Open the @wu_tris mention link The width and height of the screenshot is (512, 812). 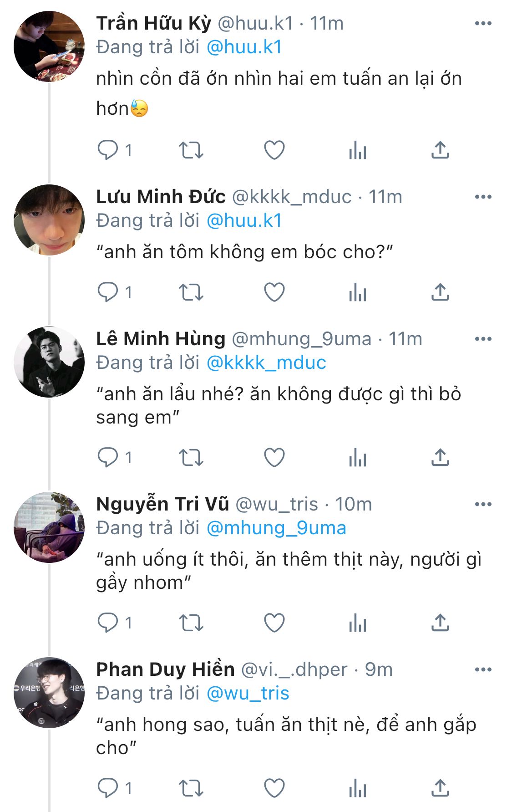tap(248, 693)
